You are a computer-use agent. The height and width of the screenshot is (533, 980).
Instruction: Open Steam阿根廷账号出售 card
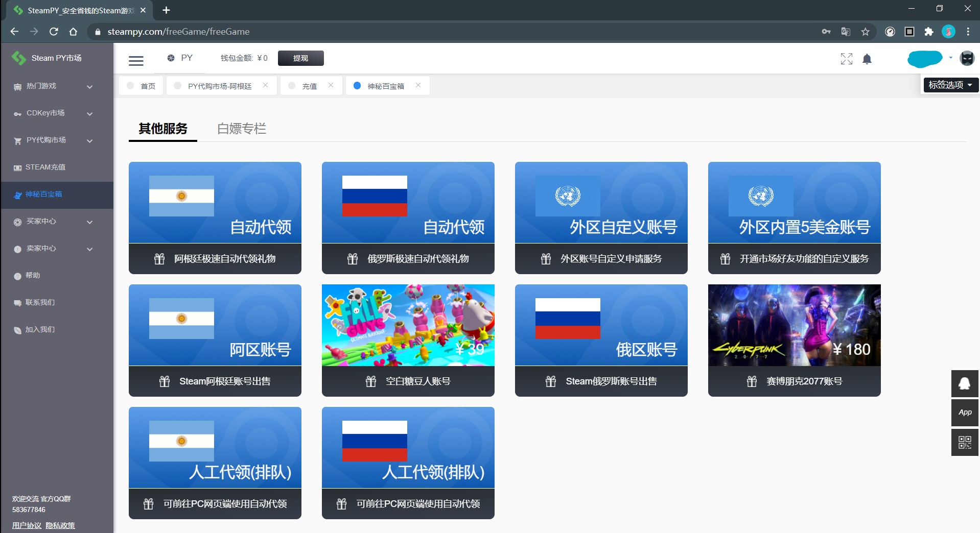click(215, 341)
